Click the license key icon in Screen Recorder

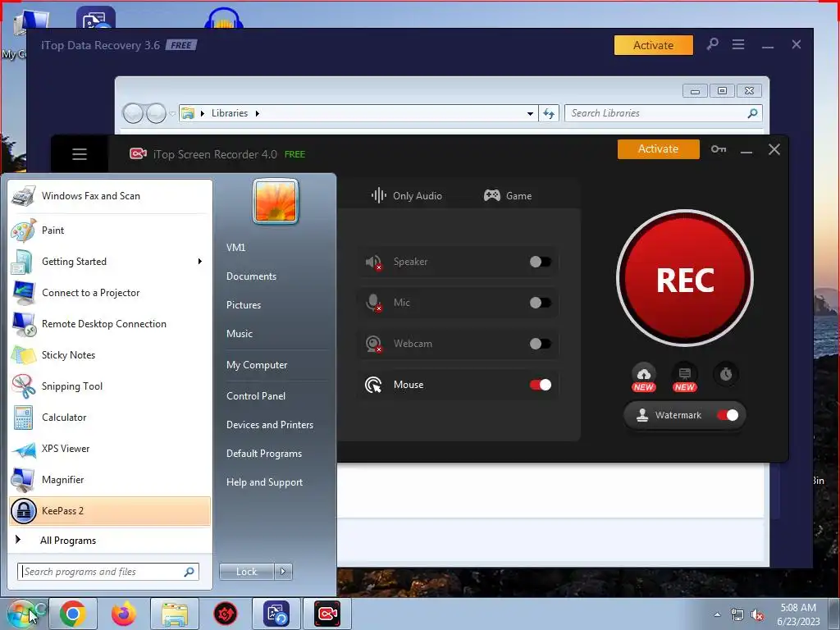click(x=719, y=149)
